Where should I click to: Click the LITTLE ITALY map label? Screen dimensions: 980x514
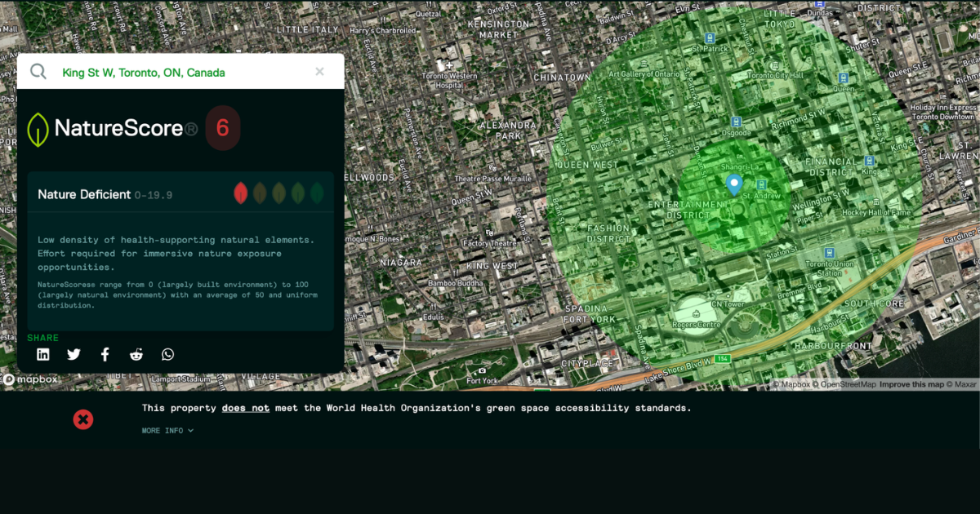[x=307, y=29]
